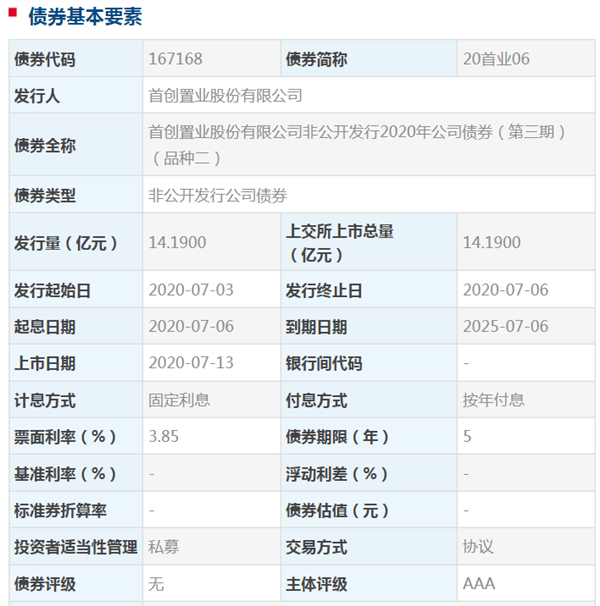This screenshot has height=606, width=600.
Task: Open the issuer name 首创置业股份有限公司
Action: 225,96
